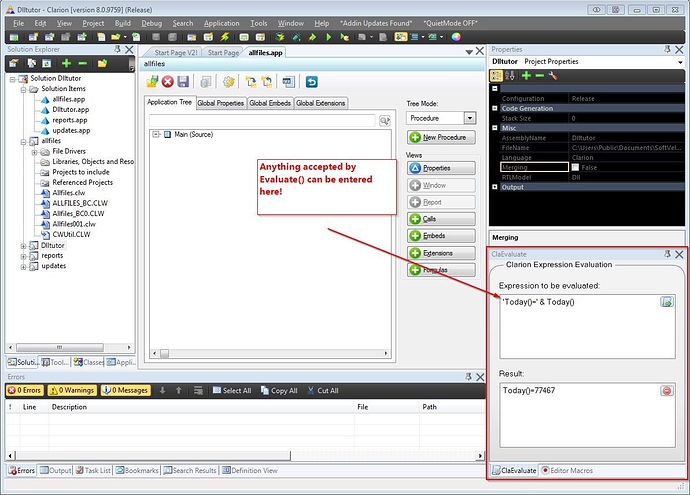The width and height of the screenshot is (690, 495).
Task: Click the red cancel icon in allfiles toolbar
Action: [168, 82]
